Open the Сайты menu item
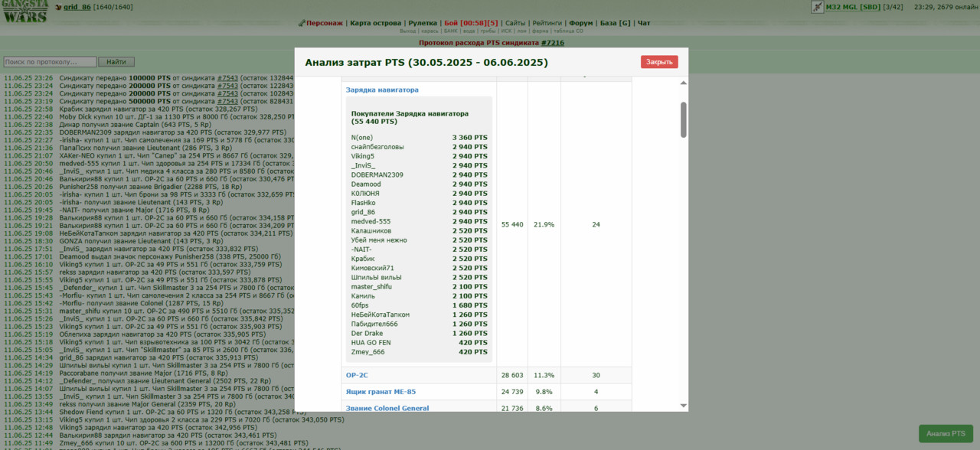 (515, 24)
